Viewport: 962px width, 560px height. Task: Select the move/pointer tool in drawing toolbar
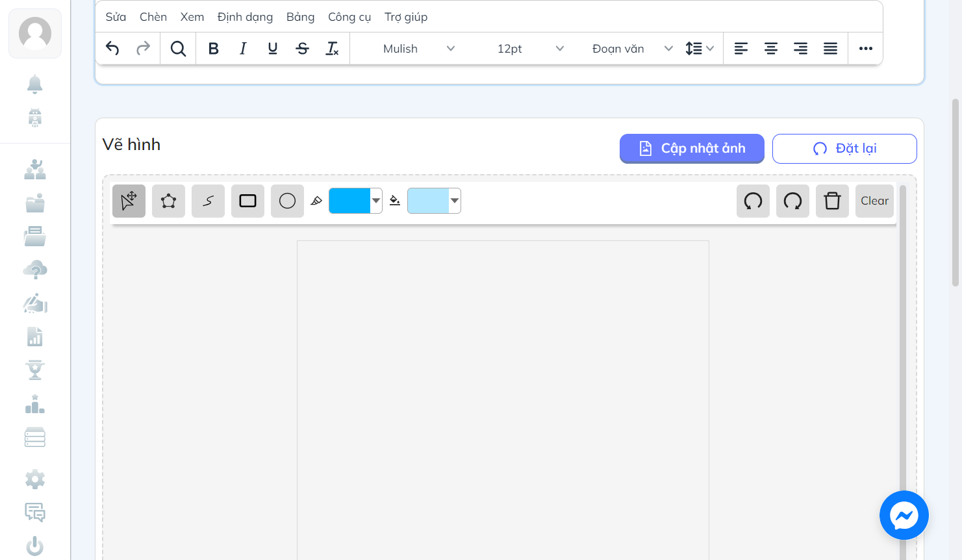pos(129,201)
